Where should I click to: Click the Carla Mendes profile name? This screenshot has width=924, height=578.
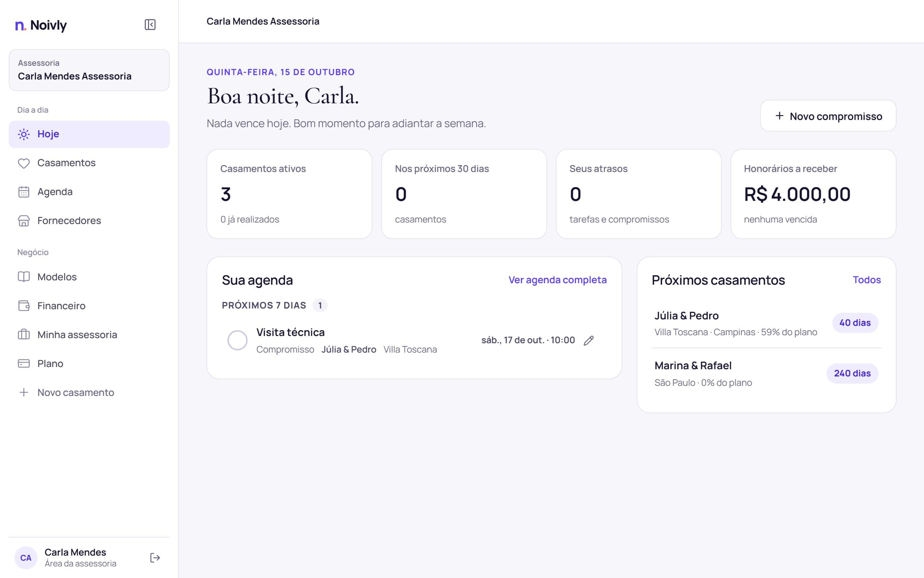tap(75, 552)
